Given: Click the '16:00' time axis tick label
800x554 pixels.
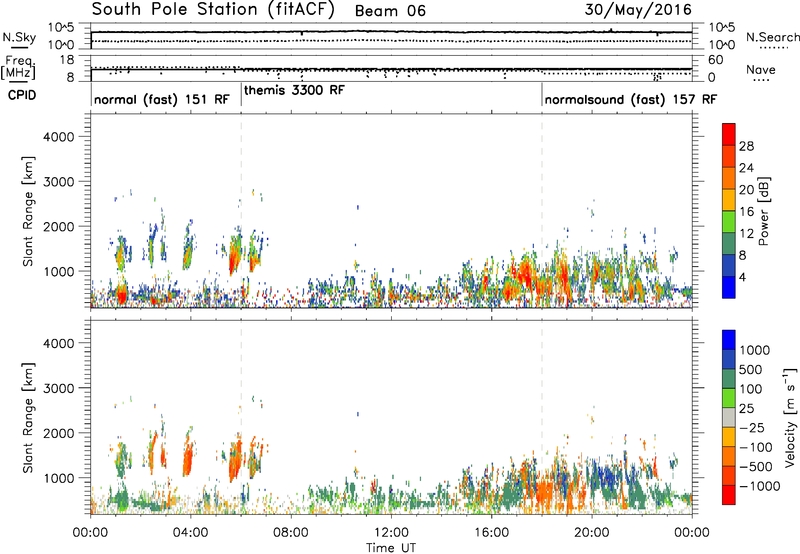Looking at the screenshot, I should click(x=491, y=533).
